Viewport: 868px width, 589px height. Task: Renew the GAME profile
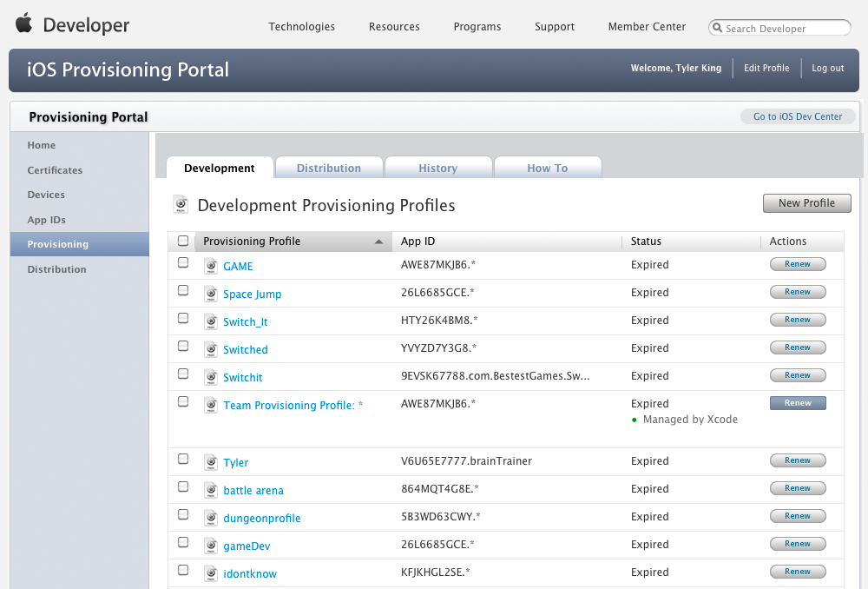click(x=798, y=264)
